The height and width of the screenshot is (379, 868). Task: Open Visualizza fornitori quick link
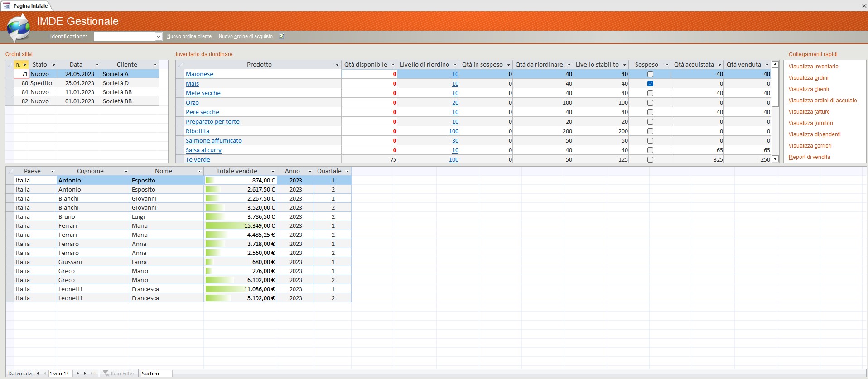810,123
